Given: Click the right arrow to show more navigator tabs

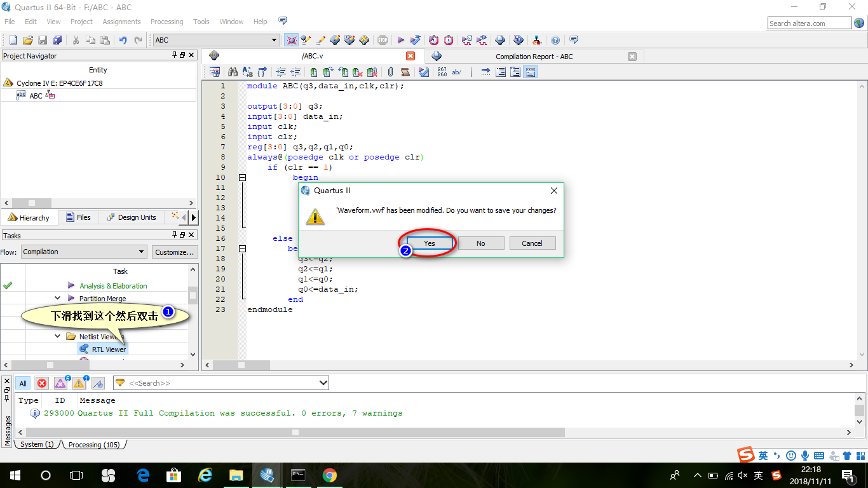Looking at the screenshot, I should [194, 217].
